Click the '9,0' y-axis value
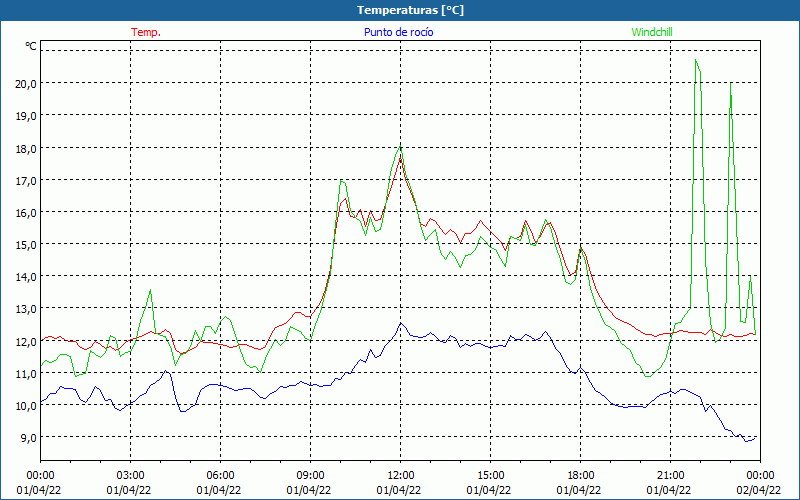 tap(28, 438)
